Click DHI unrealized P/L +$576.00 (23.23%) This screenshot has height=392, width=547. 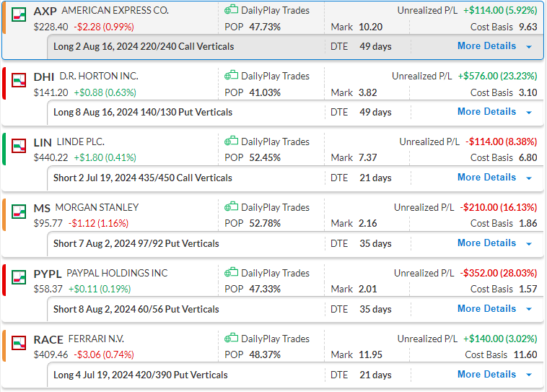pyautogui.click(x=497, y=76)
